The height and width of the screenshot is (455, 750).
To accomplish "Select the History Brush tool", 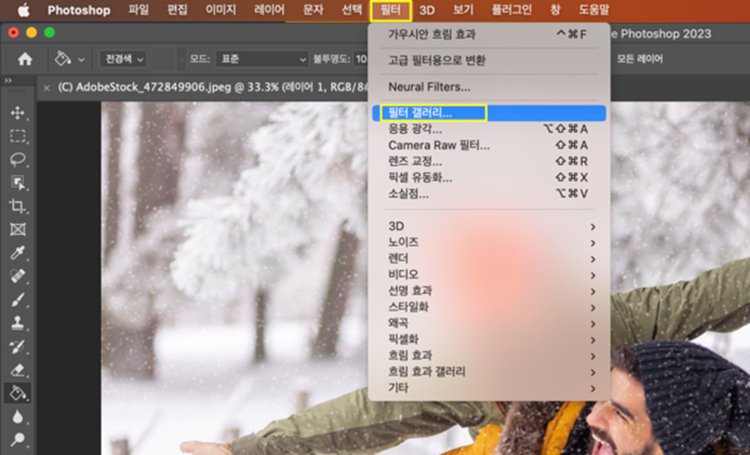I will (18, 346).
